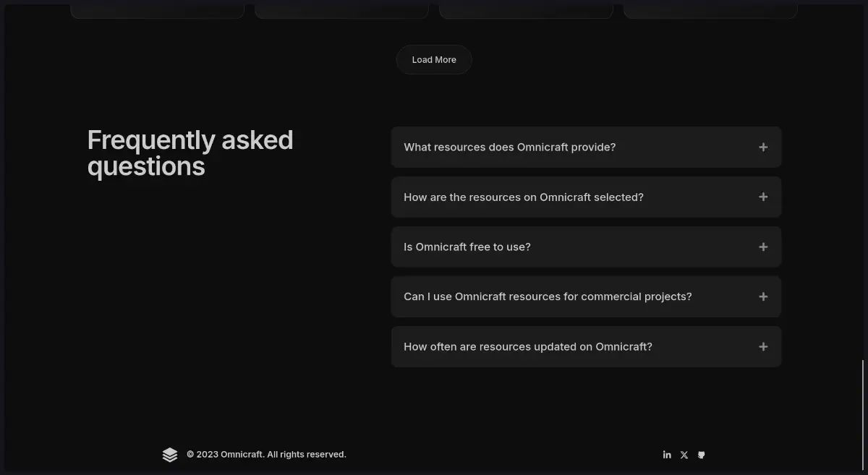Open the LinkedIn social icon in footer

667,455
